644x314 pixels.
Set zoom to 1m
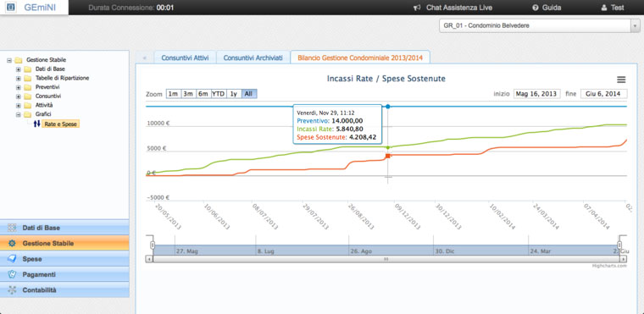(174, 94)
